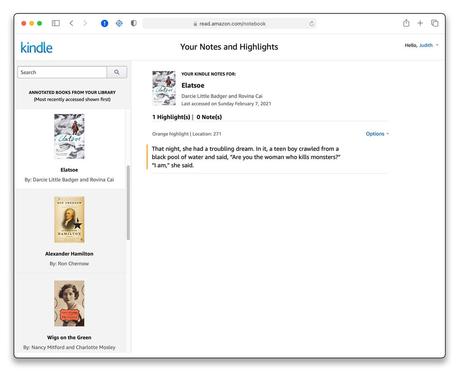Click 'Your Notes and Highlights' heading

(229, 47)
